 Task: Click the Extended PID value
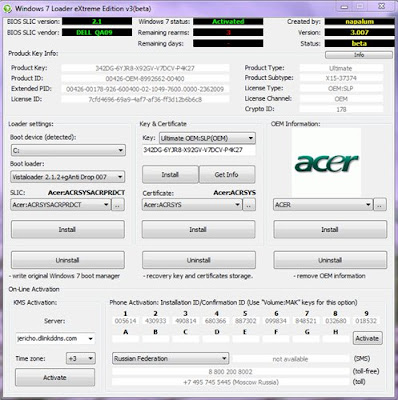pyautogui.click(x=145, y=89)
